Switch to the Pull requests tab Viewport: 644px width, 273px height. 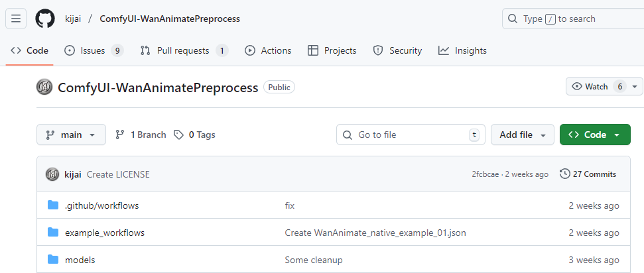coord(184,50)
